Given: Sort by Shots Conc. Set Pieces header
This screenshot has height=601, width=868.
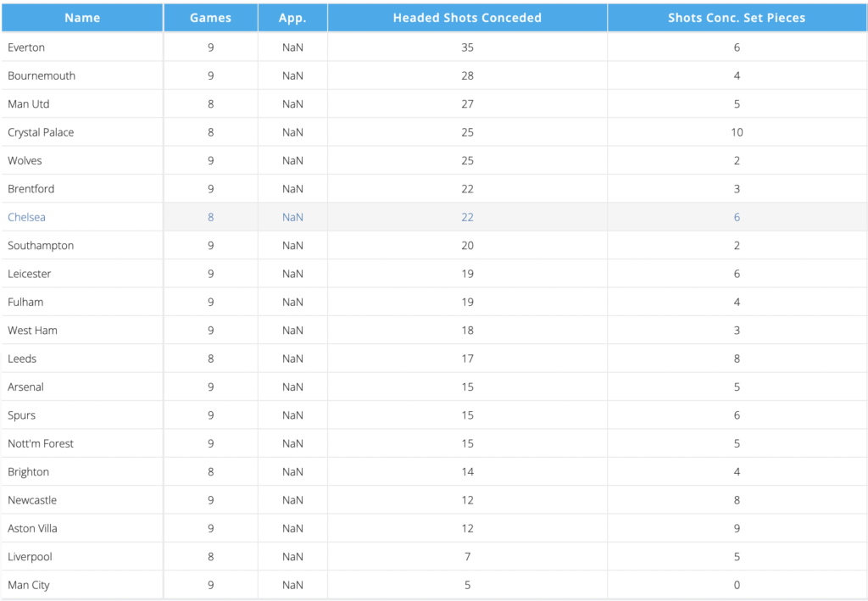Looking at the screenshot, I should point(737,18).
